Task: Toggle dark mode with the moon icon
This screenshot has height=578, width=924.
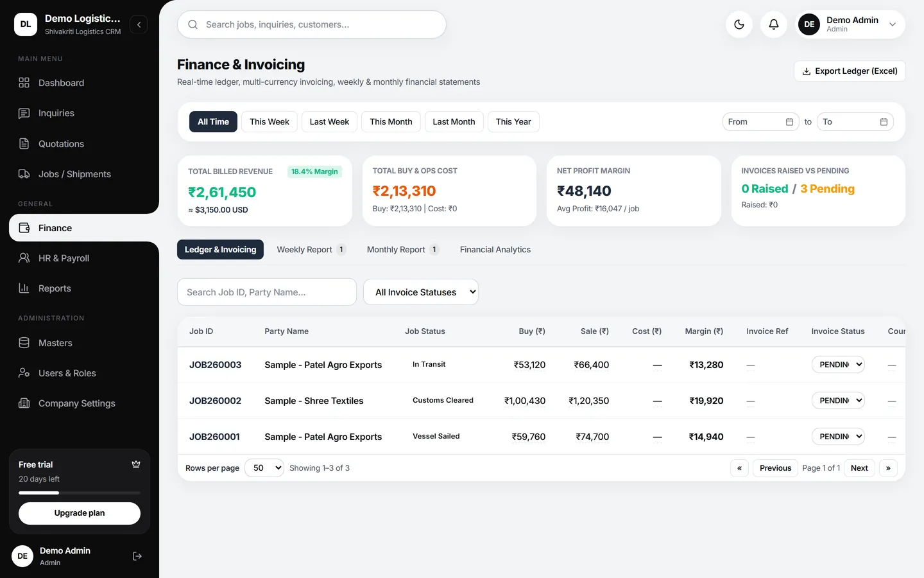Action: tap(739, 24)
